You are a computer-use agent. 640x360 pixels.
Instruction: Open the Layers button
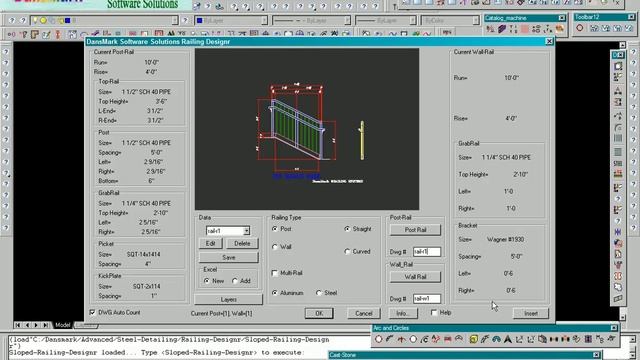229,300
